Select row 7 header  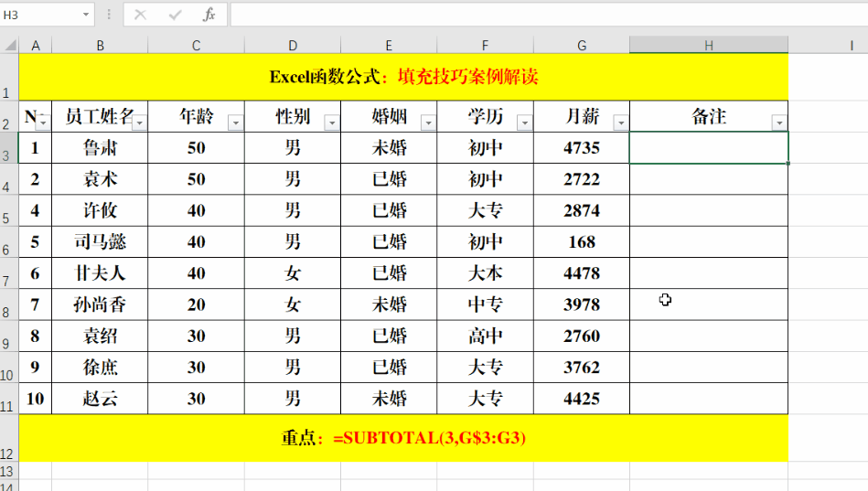click(9, 272)
